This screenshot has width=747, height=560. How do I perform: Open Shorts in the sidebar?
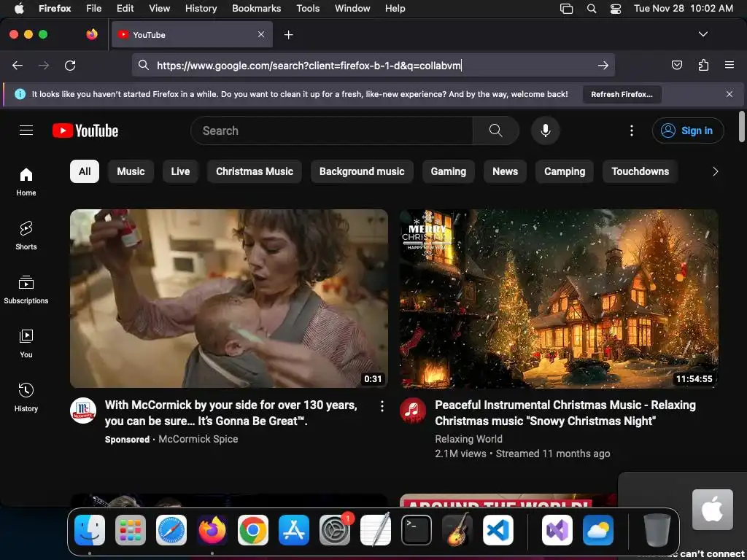coord(26,236)
